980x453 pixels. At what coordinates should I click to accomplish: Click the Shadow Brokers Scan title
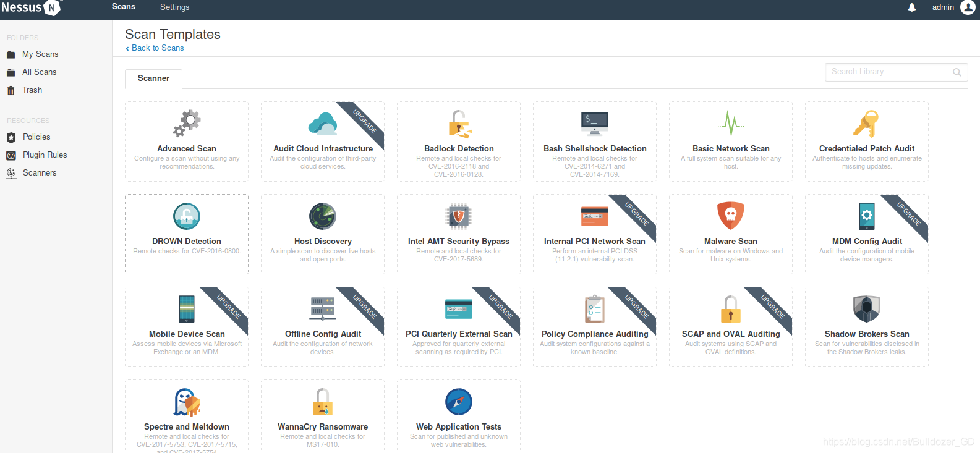[x=867, y=334]
